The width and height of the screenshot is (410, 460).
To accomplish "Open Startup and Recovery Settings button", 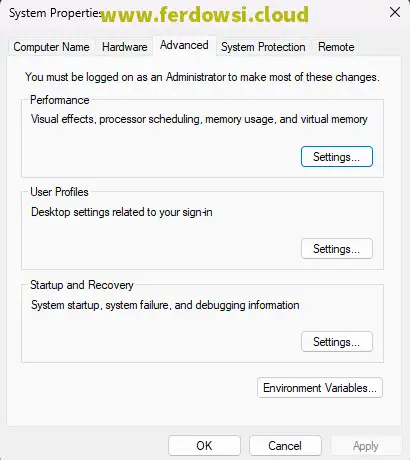I will (337, 342).
